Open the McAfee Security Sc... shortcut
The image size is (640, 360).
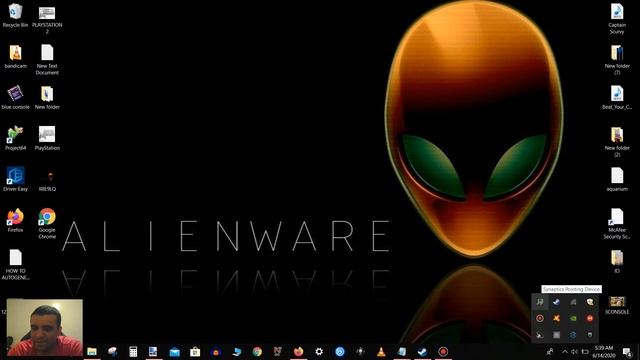tap(617, 223)
